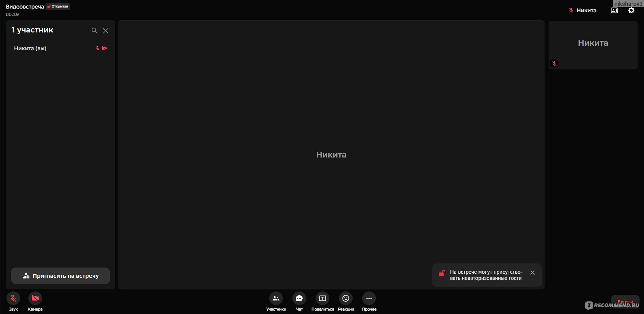Leave the meeting via Выйти button

(625, 302)
